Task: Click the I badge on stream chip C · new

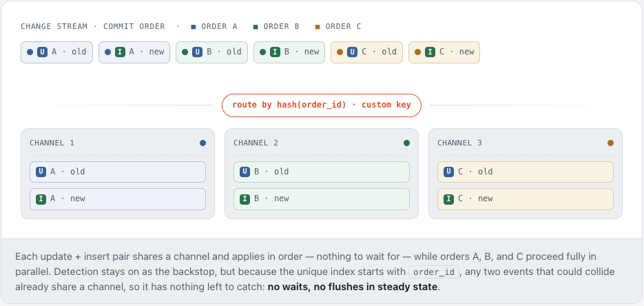Action: tap(430, 52)
